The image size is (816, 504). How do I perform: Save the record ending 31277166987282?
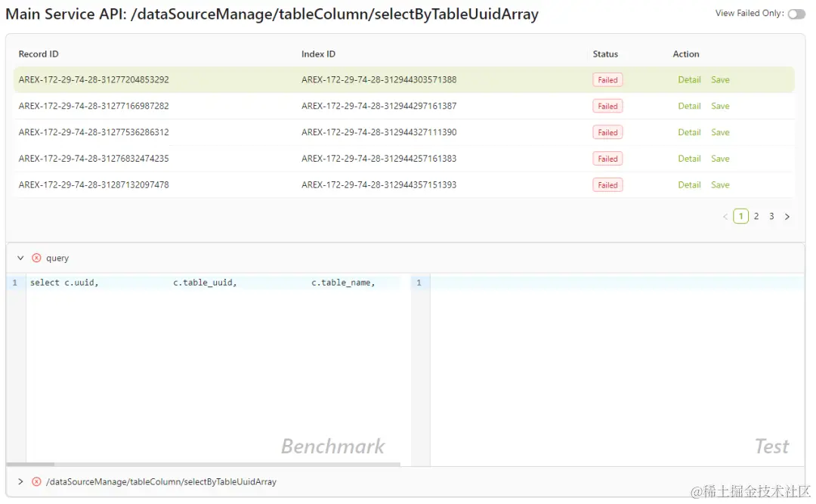(720, 106)
